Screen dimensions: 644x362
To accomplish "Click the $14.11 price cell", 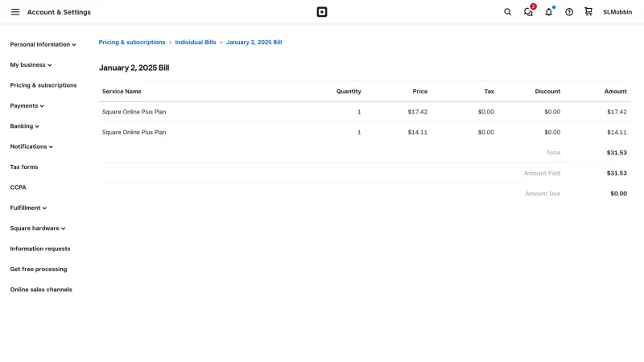I will pos(417,132).
